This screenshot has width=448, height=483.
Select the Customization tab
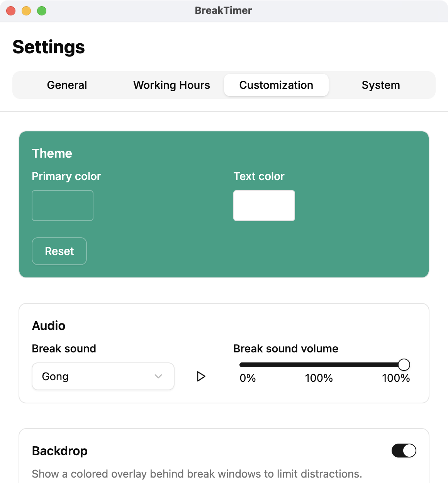tap(276, 85)
